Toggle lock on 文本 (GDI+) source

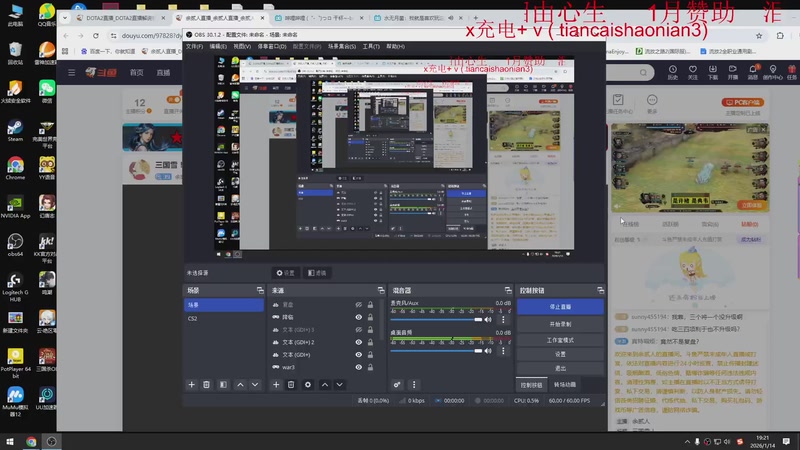(x=370, y=355)
